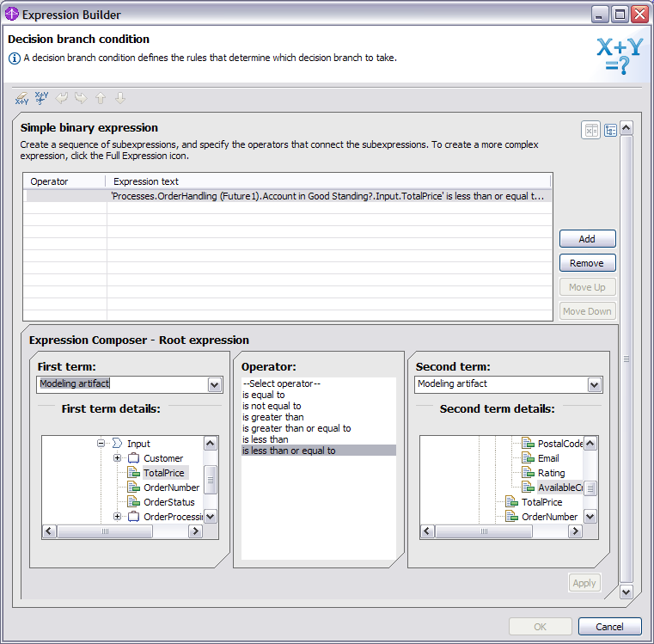Switch to Full Expression tree view icon
This screenshot has width=654, height=644.
click(610, 130)
